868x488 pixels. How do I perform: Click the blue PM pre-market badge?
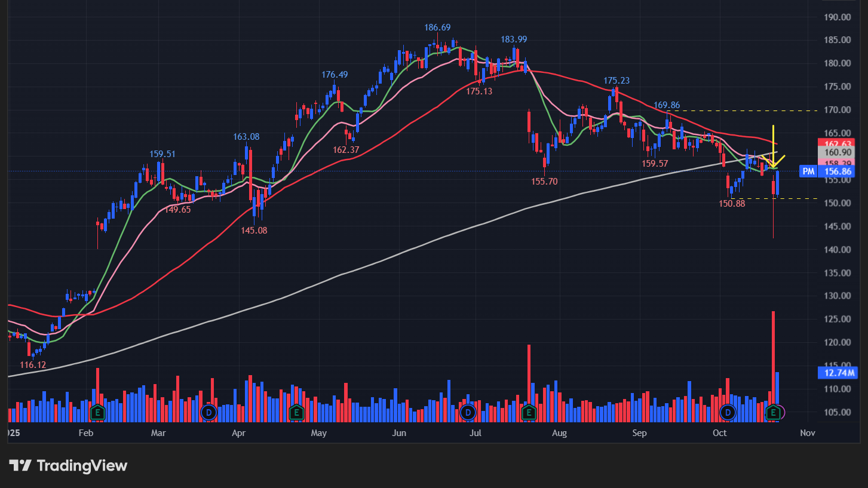click(x=808, y=171)
